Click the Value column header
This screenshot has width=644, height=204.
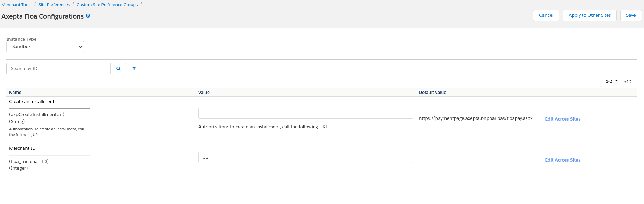(204, 93)
